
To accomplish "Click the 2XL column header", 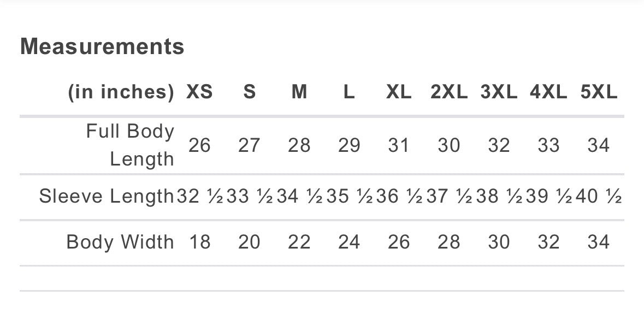I will click(449, 92).
